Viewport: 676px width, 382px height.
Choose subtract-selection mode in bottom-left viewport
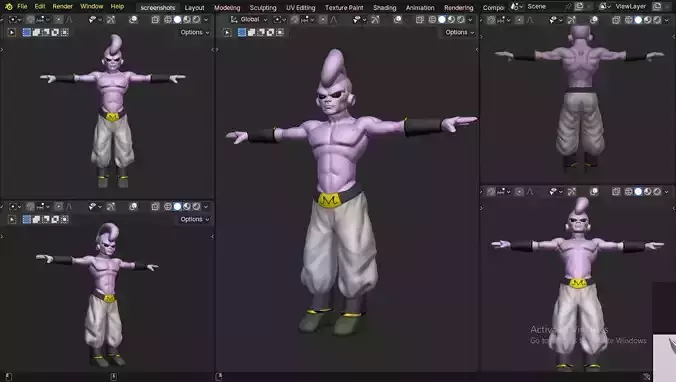45,219
